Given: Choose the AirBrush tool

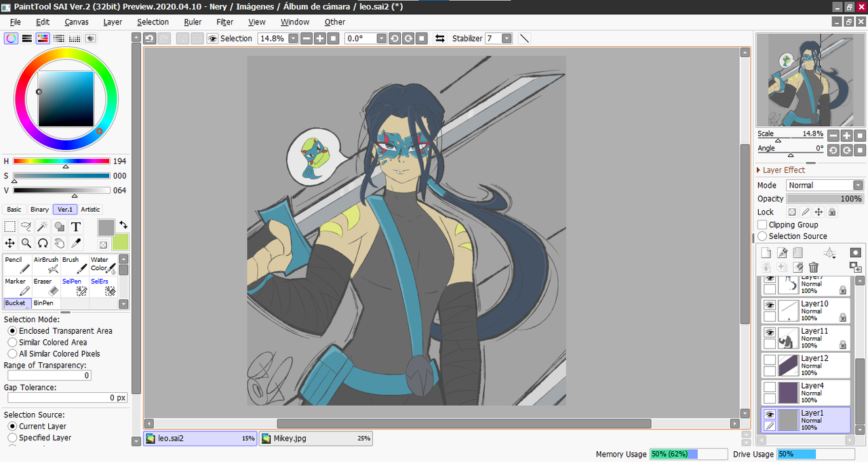Looking at the screenshot, I should pyautogui.click(x=45, y=265).
